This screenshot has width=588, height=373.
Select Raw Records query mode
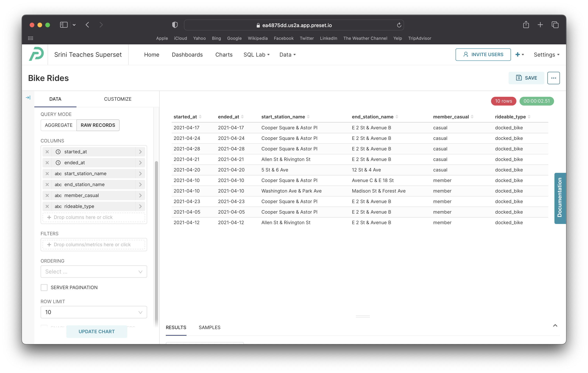[98, 125]
